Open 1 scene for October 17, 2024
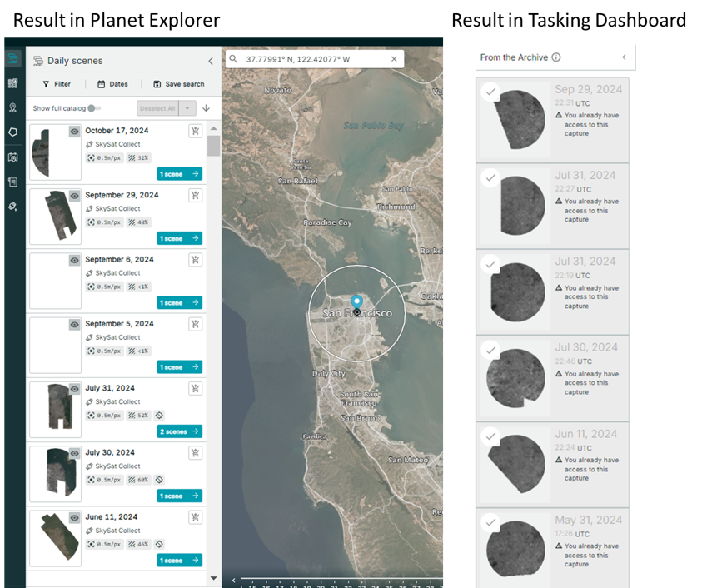Viewport: 717px width, 588px height. point(180,174)
